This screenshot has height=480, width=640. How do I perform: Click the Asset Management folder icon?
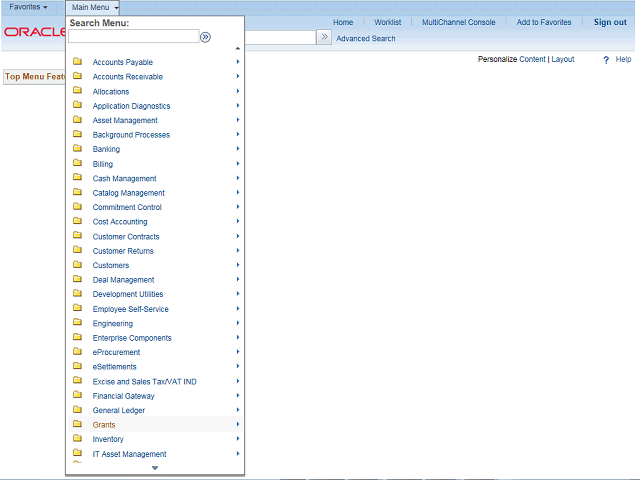77,120
